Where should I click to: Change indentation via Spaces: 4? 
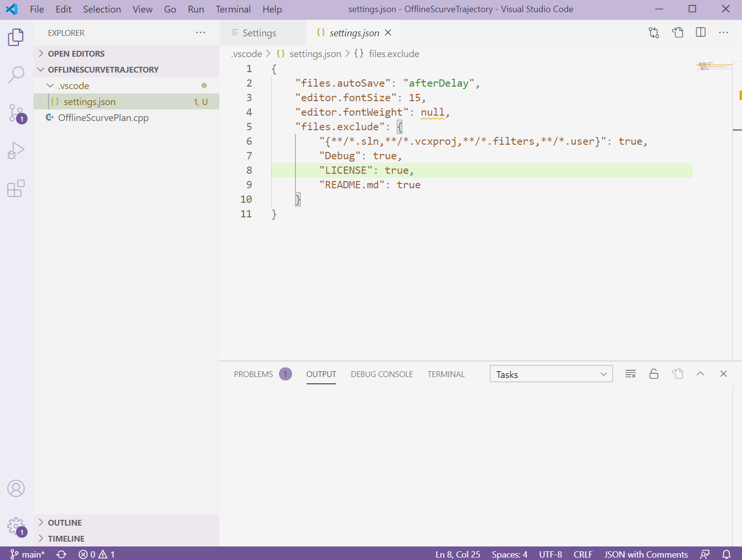tap(510, 554)
